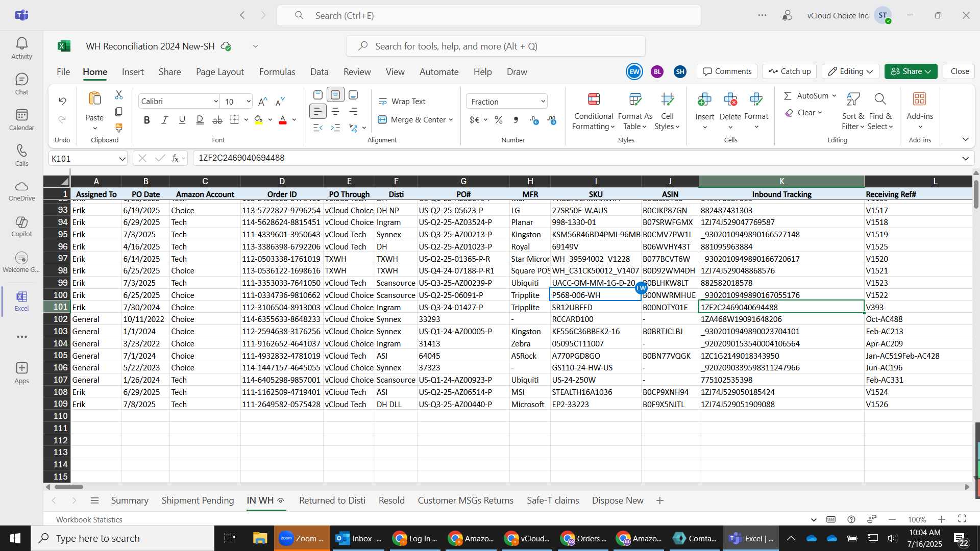This screenshot has height=551, width=980.
Task: Click the Paste button
Action: pos(94,105)
